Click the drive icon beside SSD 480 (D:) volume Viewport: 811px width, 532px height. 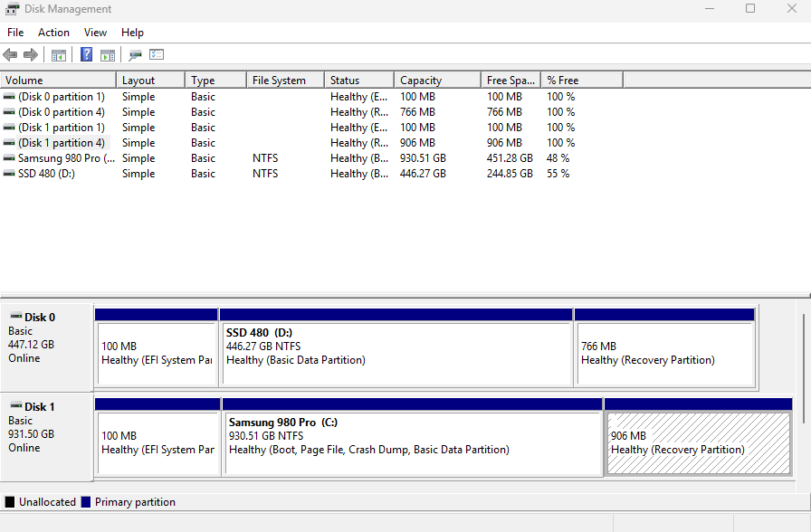tap(9, 174)
